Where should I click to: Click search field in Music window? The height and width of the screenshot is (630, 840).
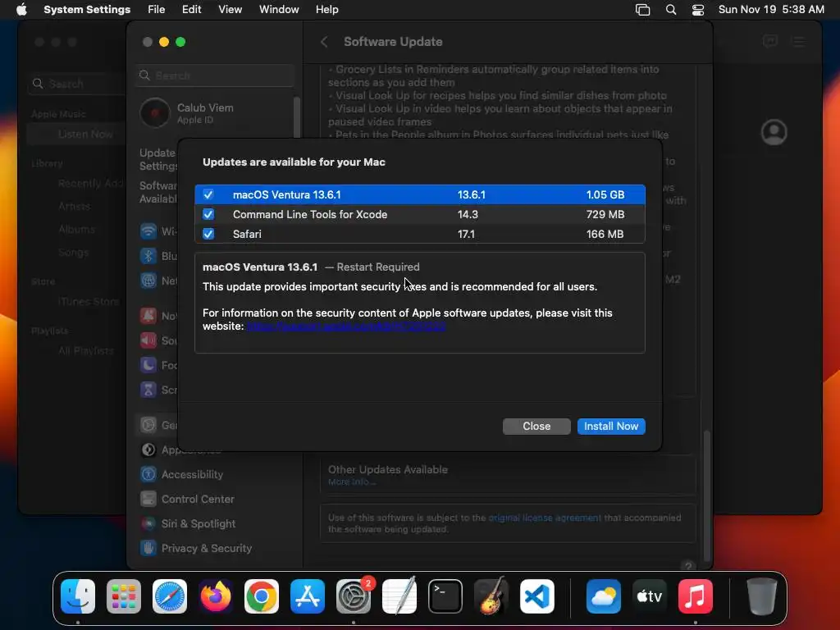pos(78,84)
